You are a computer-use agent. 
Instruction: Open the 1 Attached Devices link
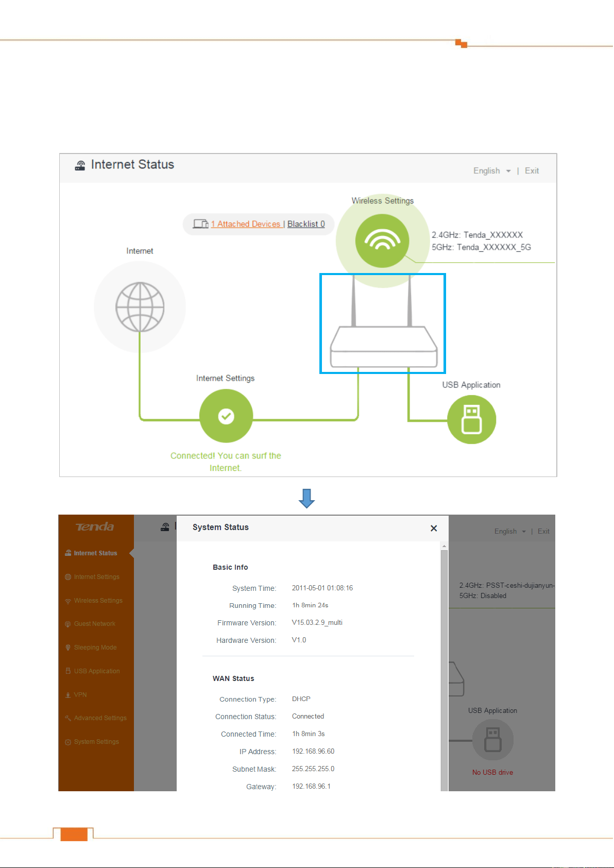click(246, 224)
